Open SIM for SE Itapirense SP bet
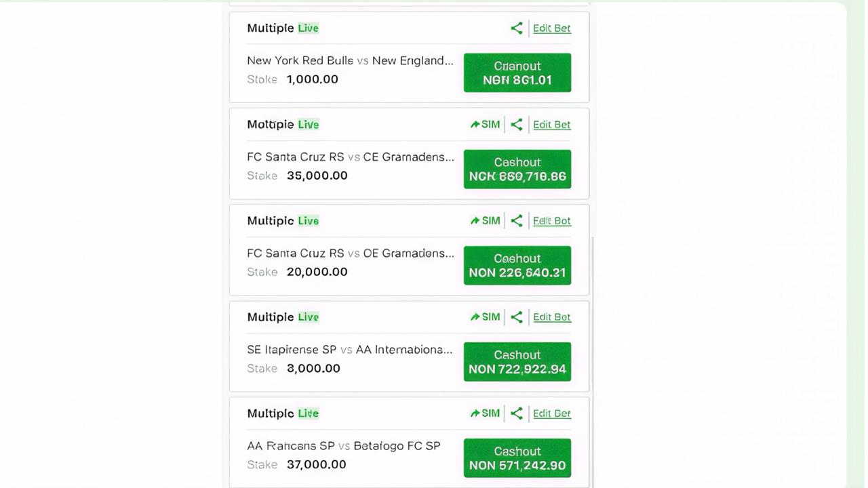The width and height of the screenshot is (868, 488). pyautogui.click(x=485, y=317)
